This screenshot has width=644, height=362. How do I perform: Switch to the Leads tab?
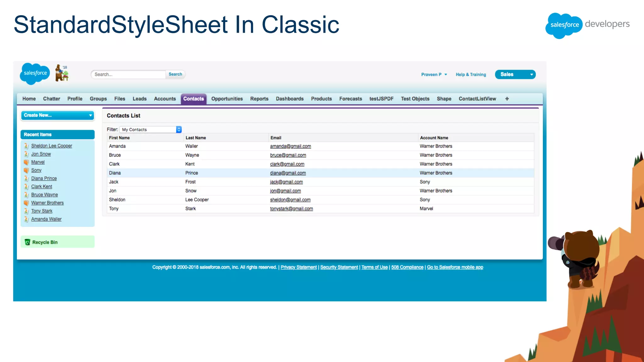point(140,99)
